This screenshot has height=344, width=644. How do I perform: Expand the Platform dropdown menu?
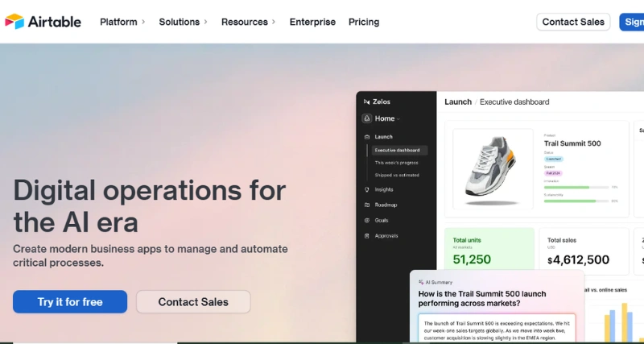point(122,22)
